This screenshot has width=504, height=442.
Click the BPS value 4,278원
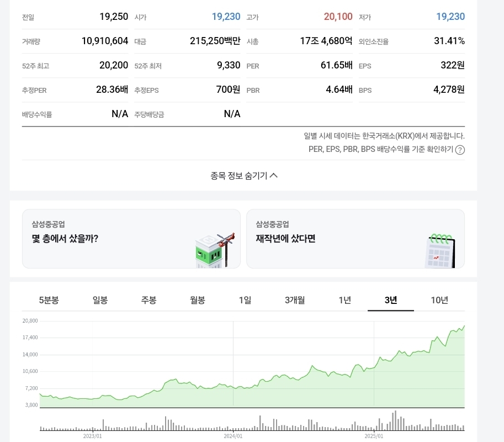pyautogui.click(x=449, y=90)
